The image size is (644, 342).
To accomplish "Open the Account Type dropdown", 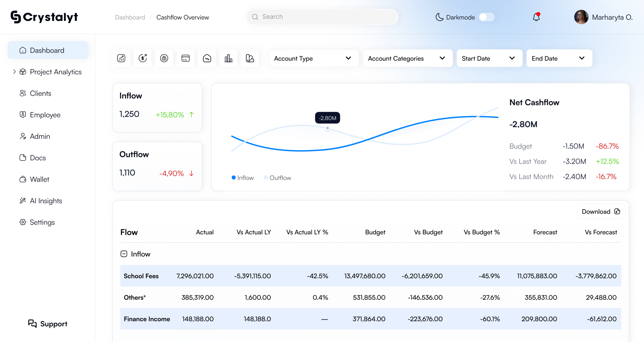I will 313,58.
